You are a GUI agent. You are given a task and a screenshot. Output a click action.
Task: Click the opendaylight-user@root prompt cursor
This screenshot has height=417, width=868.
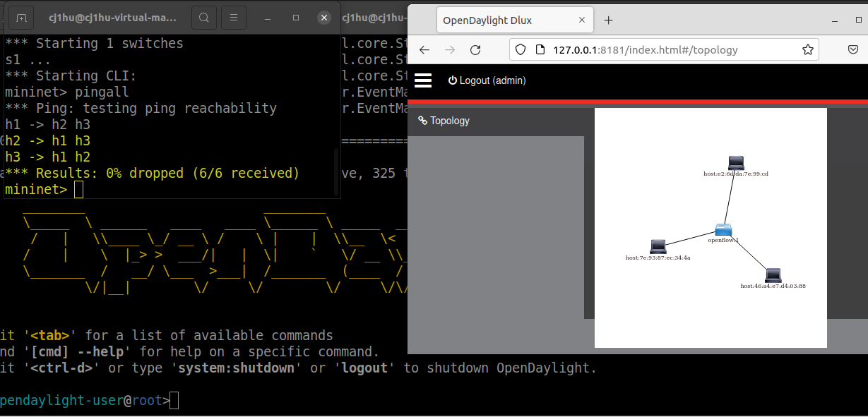(x=174, y=401)
